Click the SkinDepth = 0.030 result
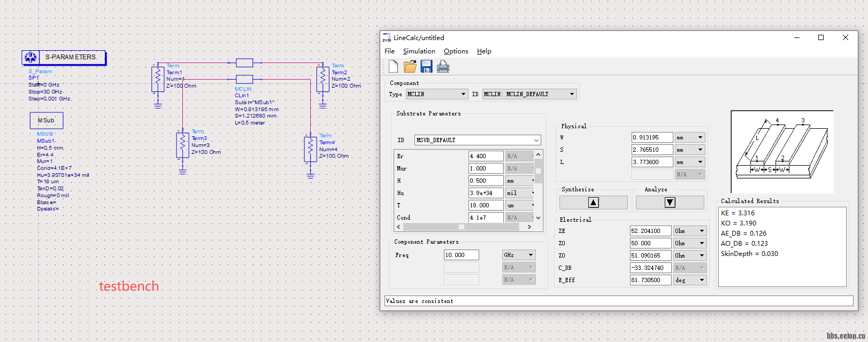 [x=749, y=253]
